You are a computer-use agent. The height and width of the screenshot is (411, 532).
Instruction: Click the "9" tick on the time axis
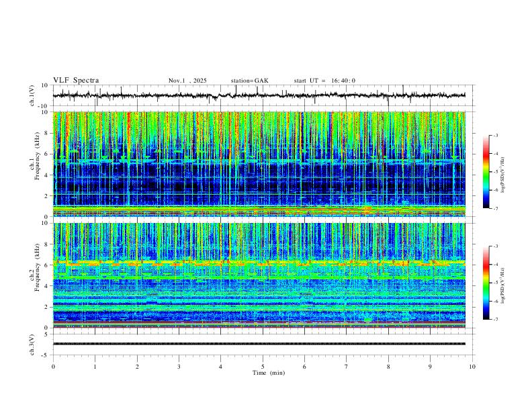click(430, 367)
